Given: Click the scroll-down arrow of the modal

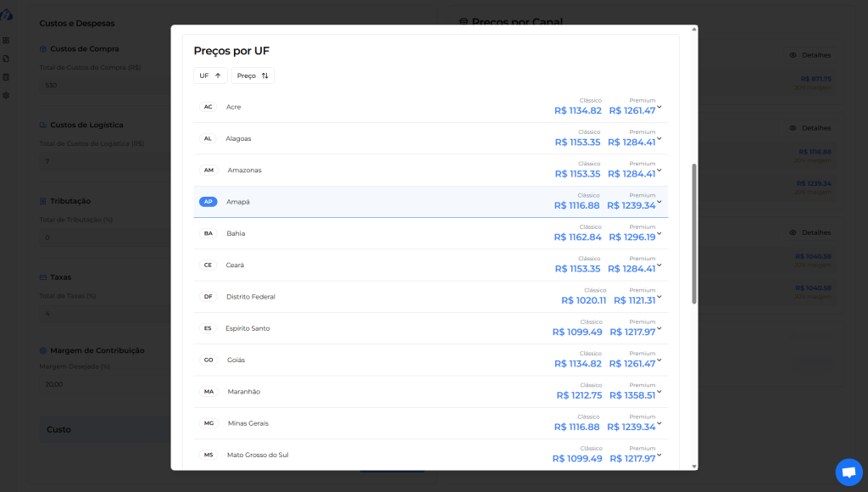Looking at the screenshot, I should click(x=695, y=466).
